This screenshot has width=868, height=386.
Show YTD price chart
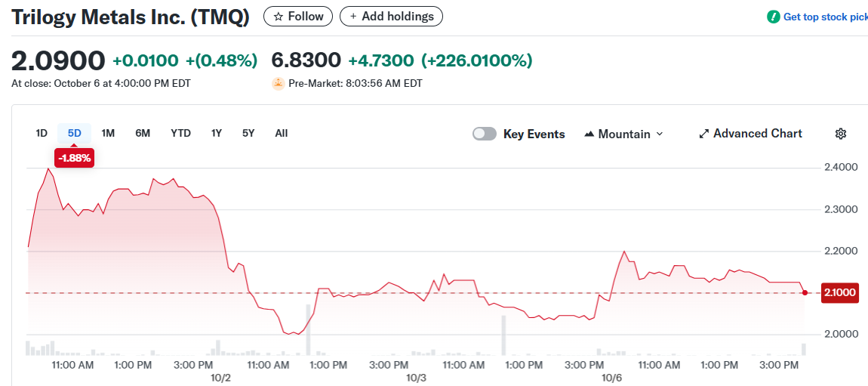point(180,133)
